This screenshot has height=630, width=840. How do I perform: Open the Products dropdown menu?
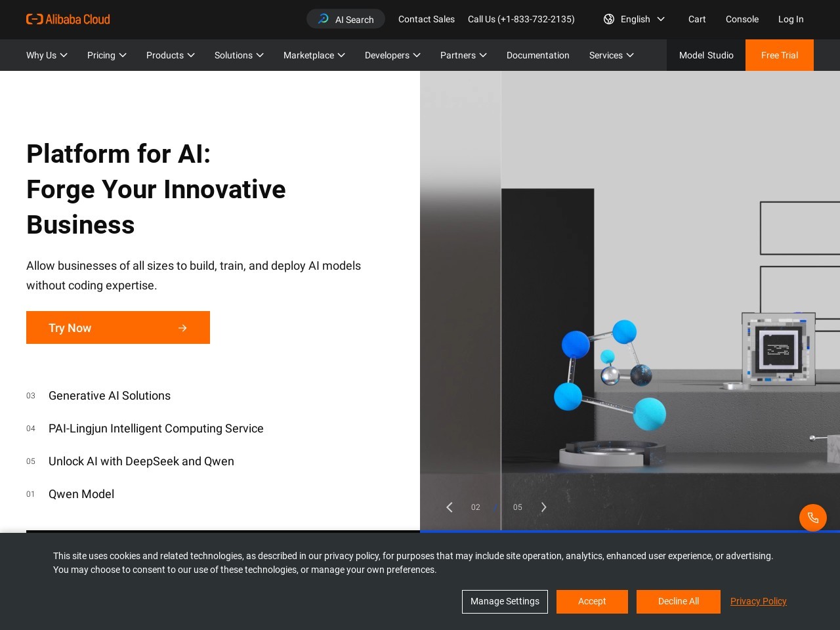coord(171,55)
